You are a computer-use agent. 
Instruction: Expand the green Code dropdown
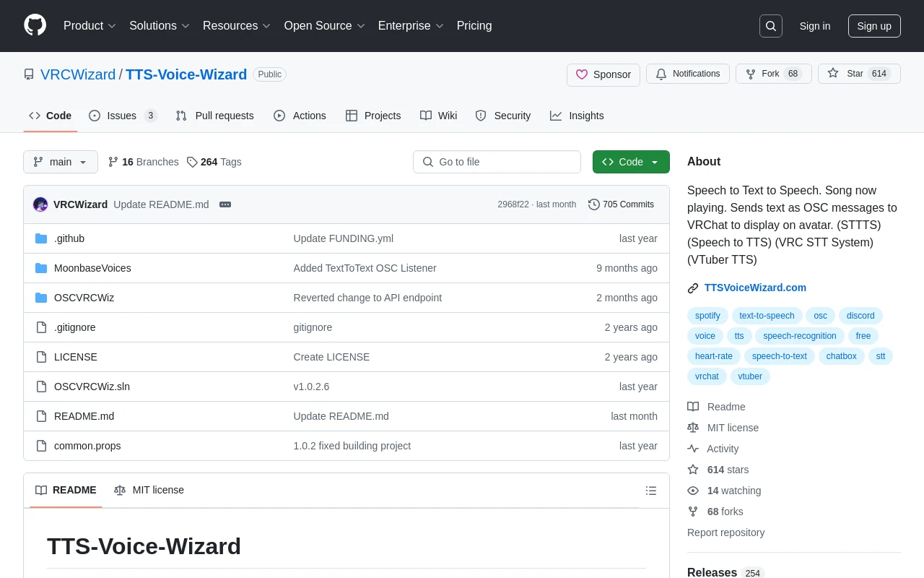[631, 162]
